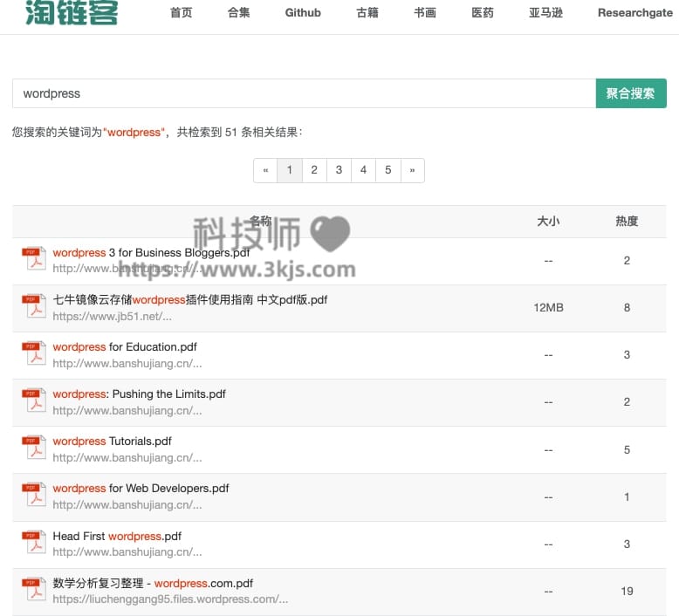679x616 pixels.
Task: Open the 合集 navigation item
Action: [238, 13]
